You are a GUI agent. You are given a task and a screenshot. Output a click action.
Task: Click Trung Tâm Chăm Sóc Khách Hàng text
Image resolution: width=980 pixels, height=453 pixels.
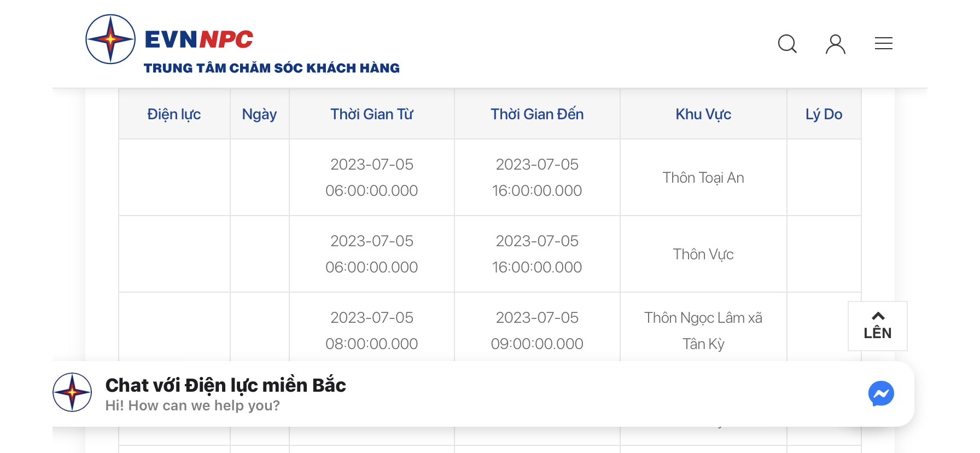coord(272,68)
